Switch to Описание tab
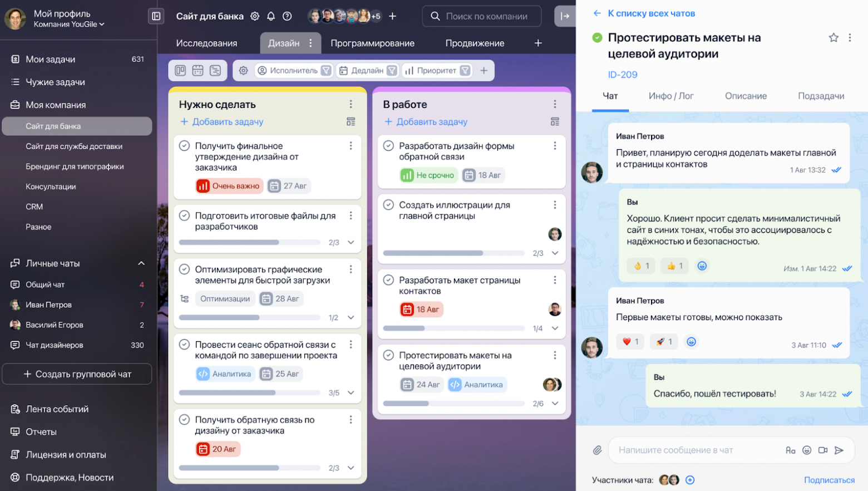 coord(746,96)
